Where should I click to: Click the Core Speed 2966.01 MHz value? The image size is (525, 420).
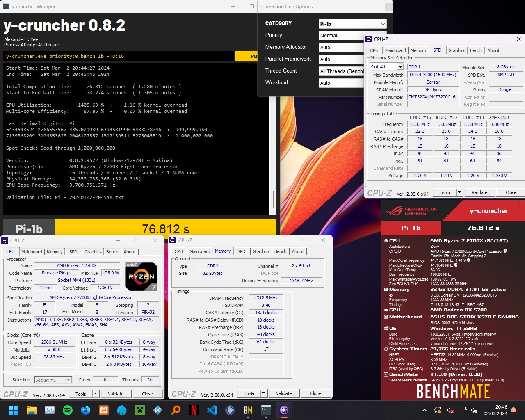point(54,342)
